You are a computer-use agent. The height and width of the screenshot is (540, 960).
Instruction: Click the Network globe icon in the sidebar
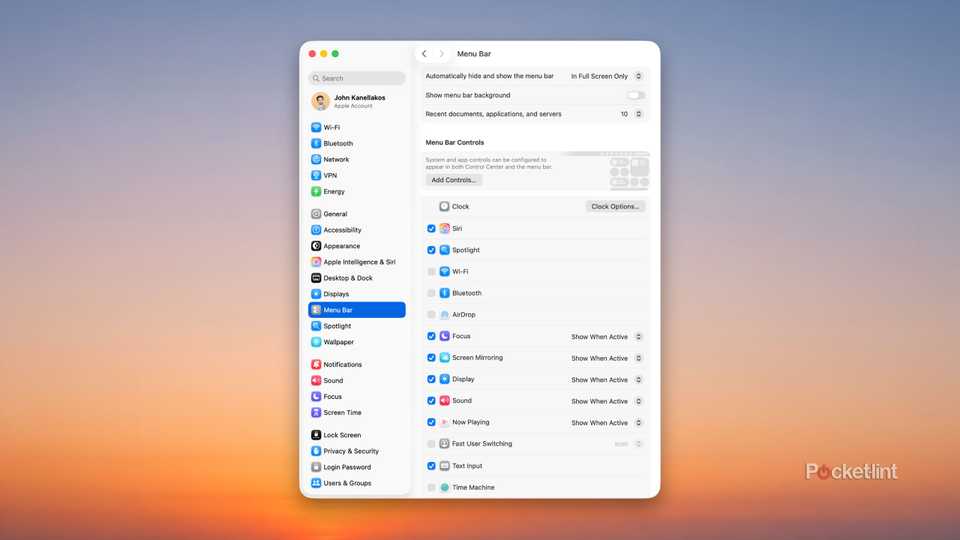[316, 159]
